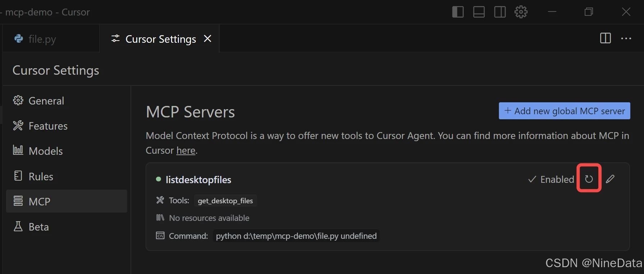Open the General settings section

pos(66,101)
